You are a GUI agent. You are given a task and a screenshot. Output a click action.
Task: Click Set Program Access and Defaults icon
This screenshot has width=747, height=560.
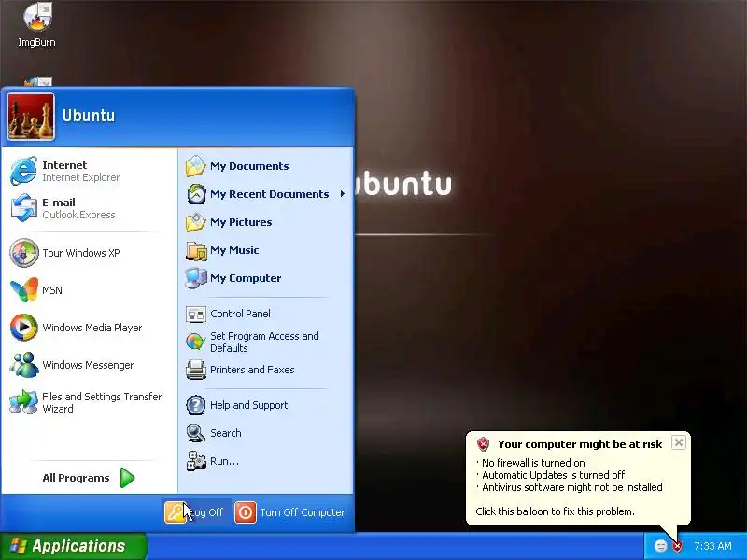196,342
